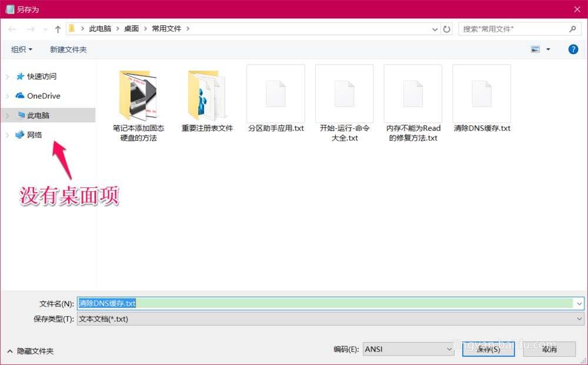Click the 取消 button
This screenshot has width=588, height=365.
pyautogui.click(x=548, y=349)
